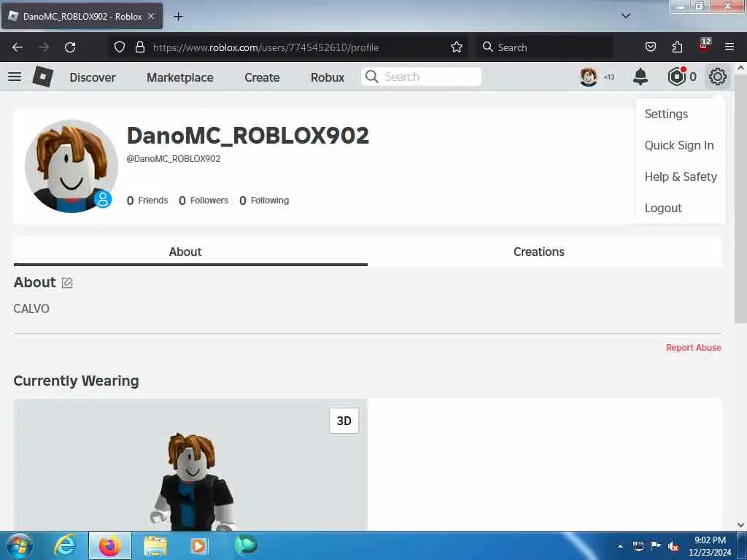This screenshot has width=747, height=560.
Task: Open the Firefox application menu
Action: click(729, 47)
